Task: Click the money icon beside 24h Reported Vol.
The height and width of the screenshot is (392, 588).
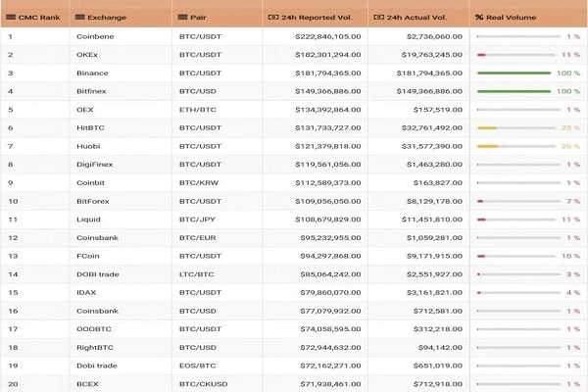Action: coord(273,17)
